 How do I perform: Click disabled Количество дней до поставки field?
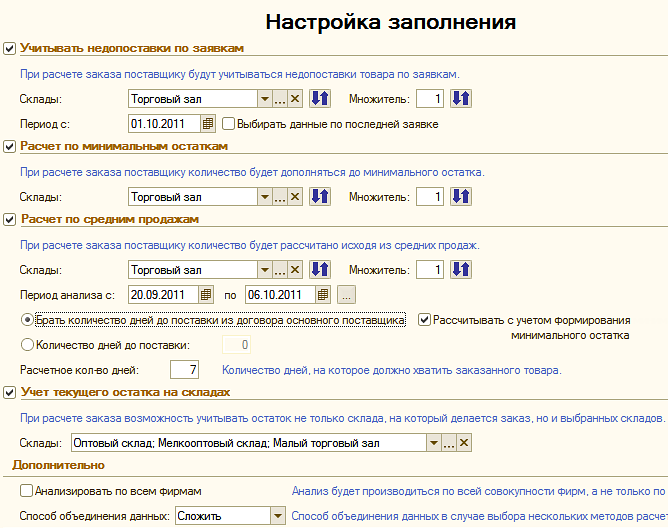(x=236, y=345)
